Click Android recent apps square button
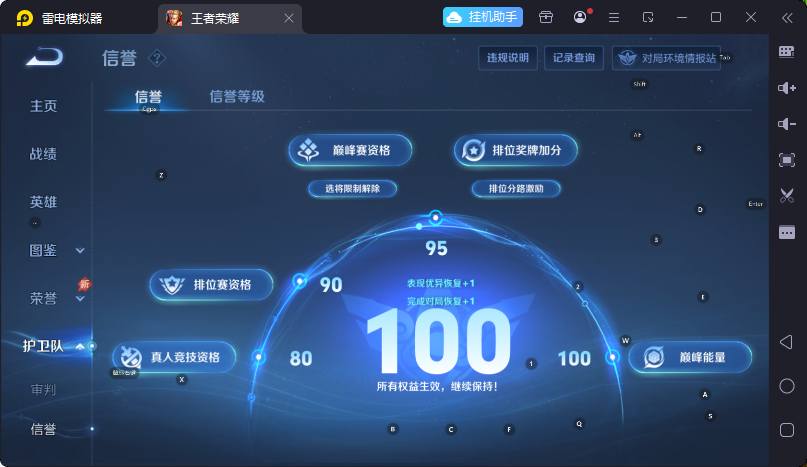Screen dimensions: 807x467 point(786,430)
